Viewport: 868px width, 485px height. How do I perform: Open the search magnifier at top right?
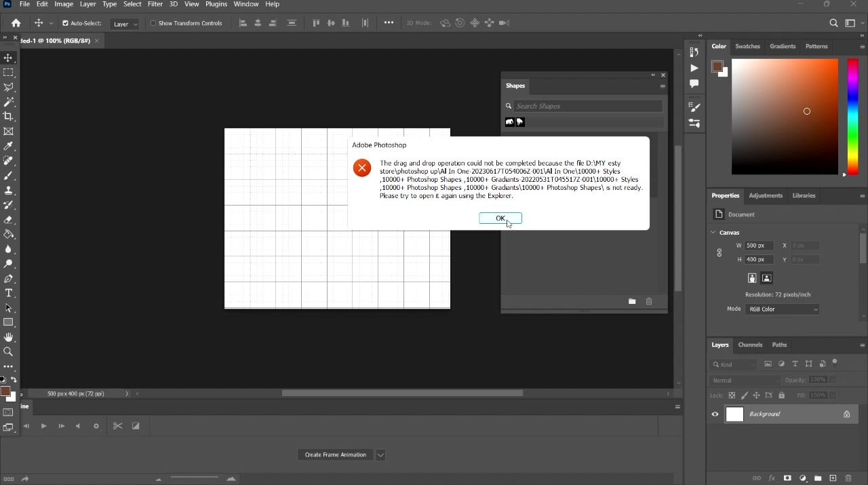pos(833,23)
